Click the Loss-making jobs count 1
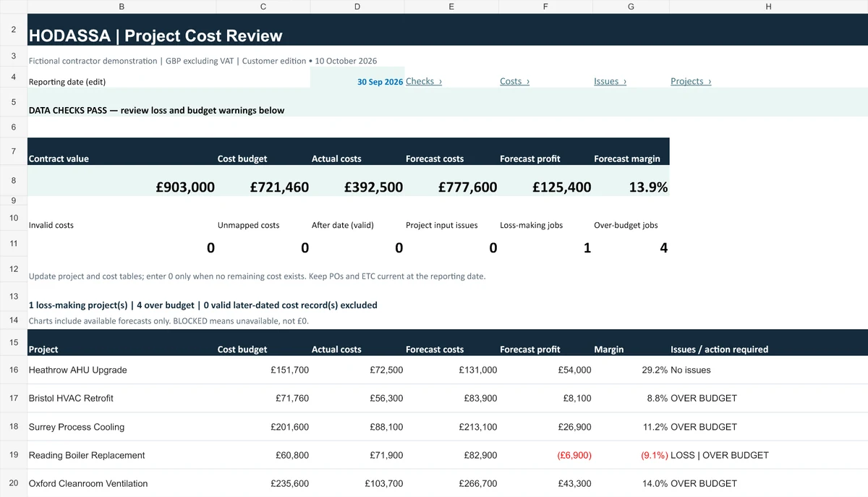868x497 pixels. coord(587,248)
